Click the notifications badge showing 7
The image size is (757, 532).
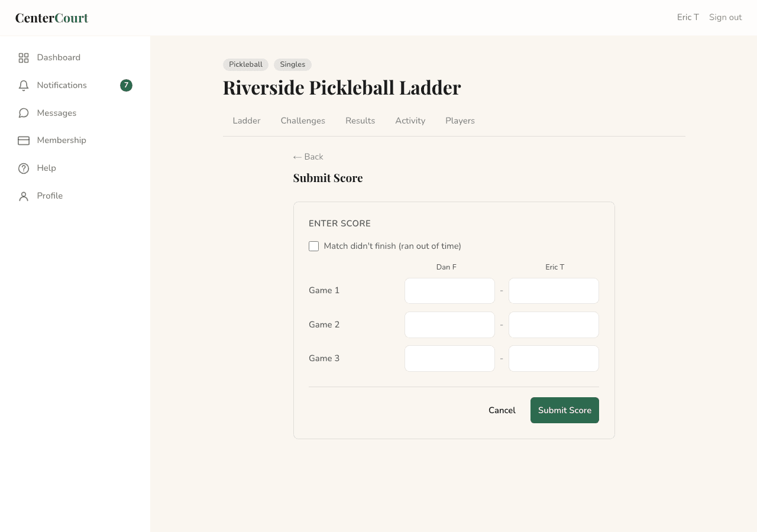(x=126, y=85)
